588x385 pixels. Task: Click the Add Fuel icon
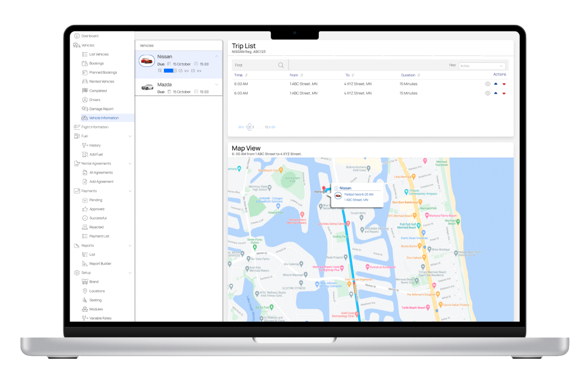coord(85,154)
